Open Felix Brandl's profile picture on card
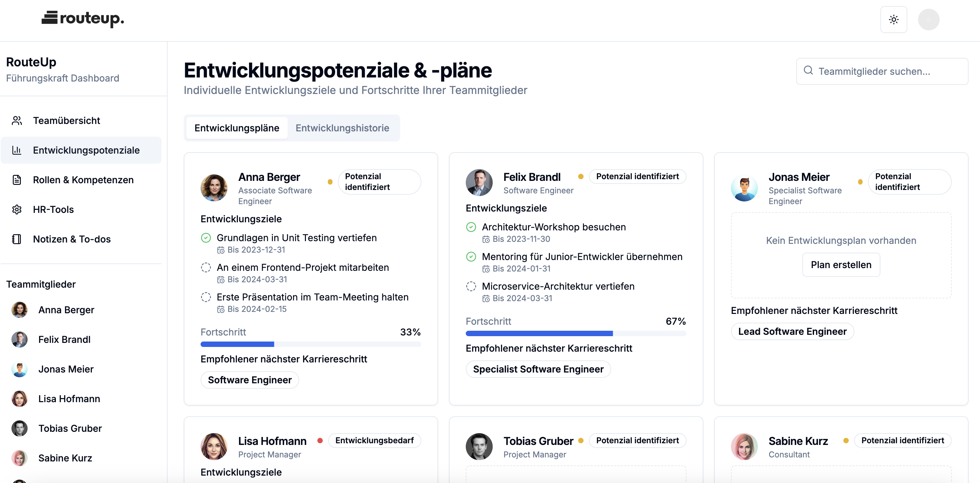 479,183
